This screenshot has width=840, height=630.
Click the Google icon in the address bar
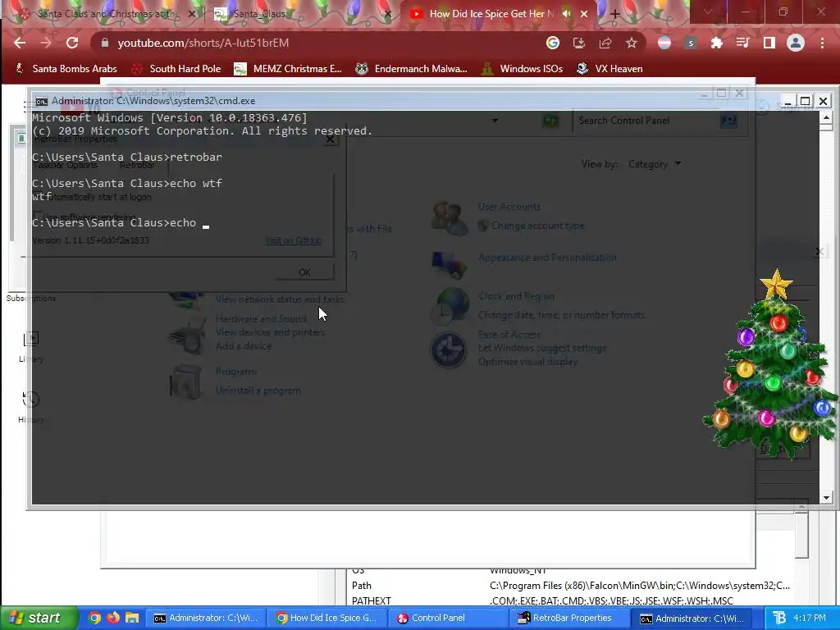(553, 43)
